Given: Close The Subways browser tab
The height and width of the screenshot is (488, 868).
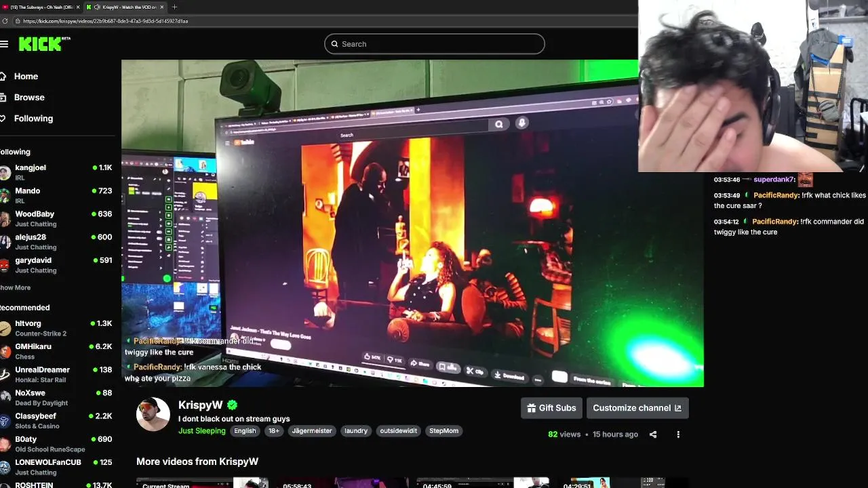Looking at the screenshot, I should (x=78, y=7).
